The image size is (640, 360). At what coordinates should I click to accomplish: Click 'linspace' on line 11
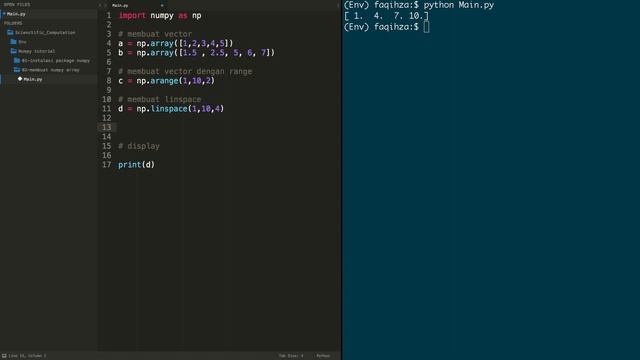tap(169, 109)
